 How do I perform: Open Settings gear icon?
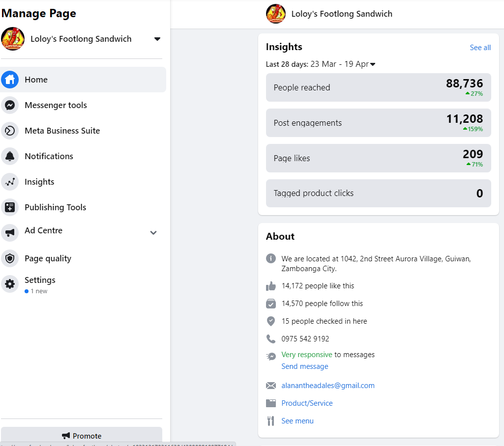tap(10, 284)
